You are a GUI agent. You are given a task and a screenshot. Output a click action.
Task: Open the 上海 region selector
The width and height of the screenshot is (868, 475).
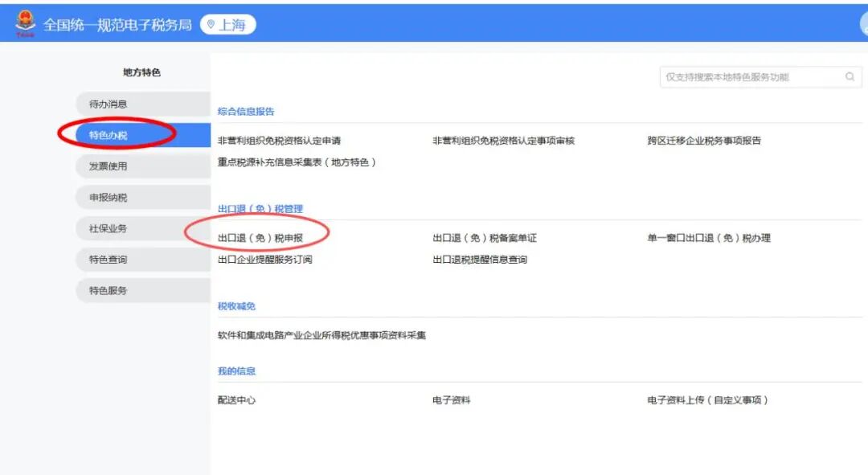pos(229,23)
